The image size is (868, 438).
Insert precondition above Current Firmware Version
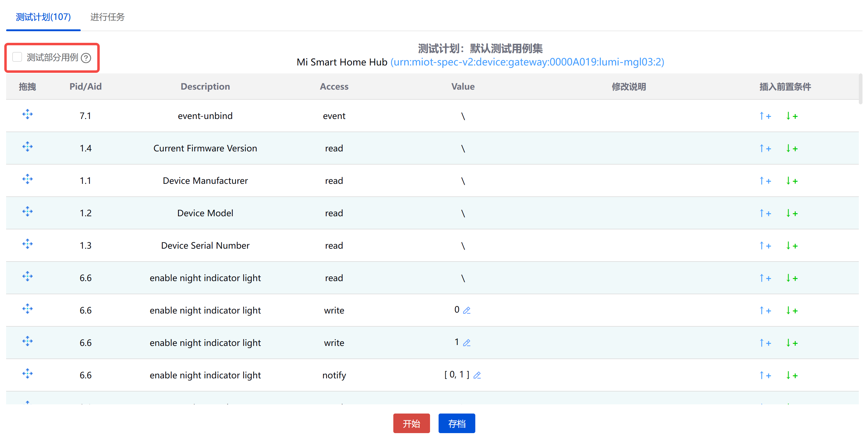click(x=765, y=148)
